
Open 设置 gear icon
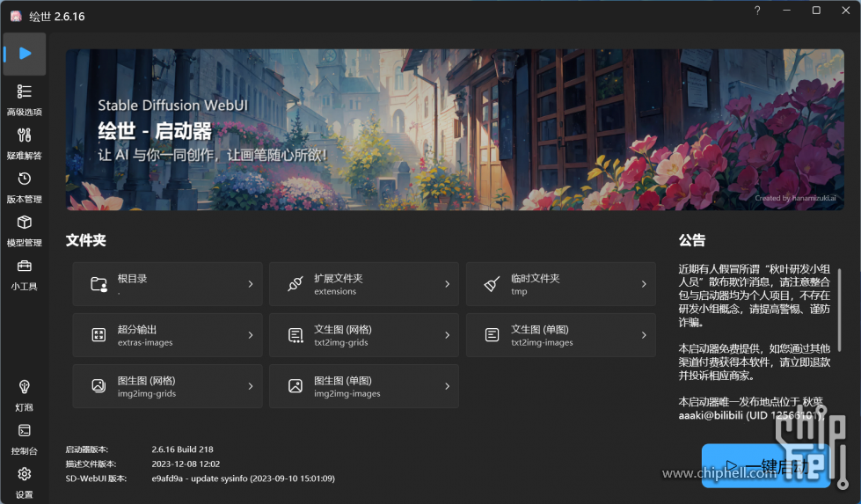(24, 474)
